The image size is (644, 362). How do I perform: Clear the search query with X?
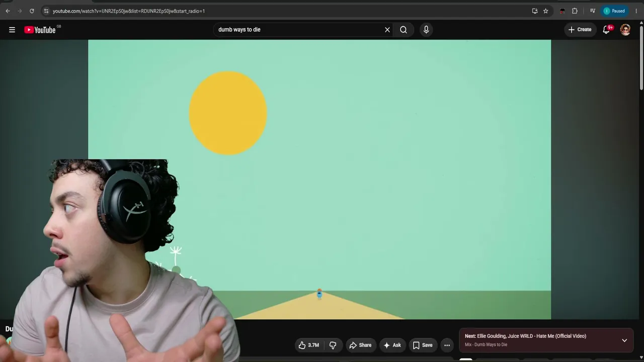pyautogui.click(x=387, y=30)
